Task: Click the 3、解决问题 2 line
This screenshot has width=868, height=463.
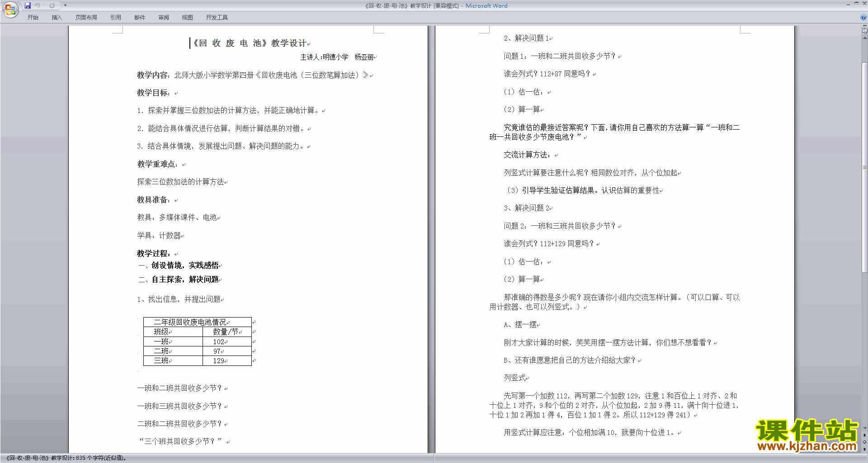Action: pos(527,208)
